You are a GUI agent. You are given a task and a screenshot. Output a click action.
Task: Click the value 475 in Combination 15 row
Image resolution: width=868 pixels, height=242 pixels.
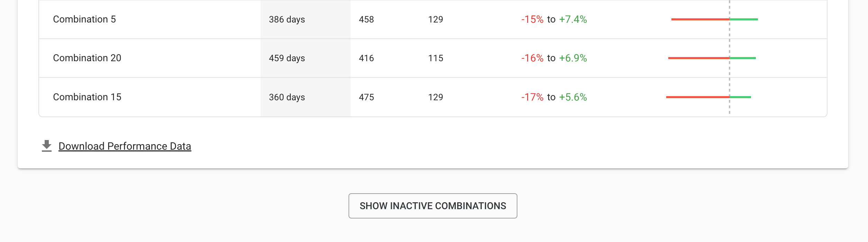pyautogui.click(x=367, y=97)
